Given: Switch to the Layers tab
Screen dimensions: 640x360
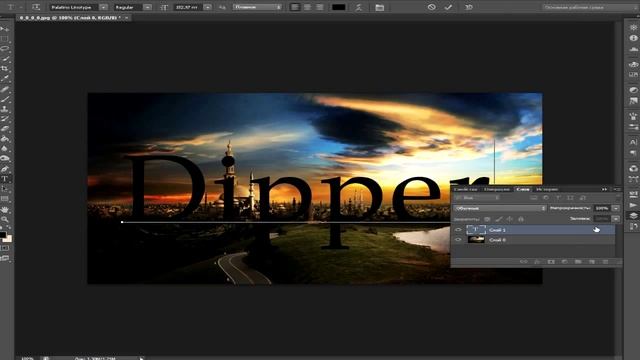Looking at the screenshot, I should point(522,189).
